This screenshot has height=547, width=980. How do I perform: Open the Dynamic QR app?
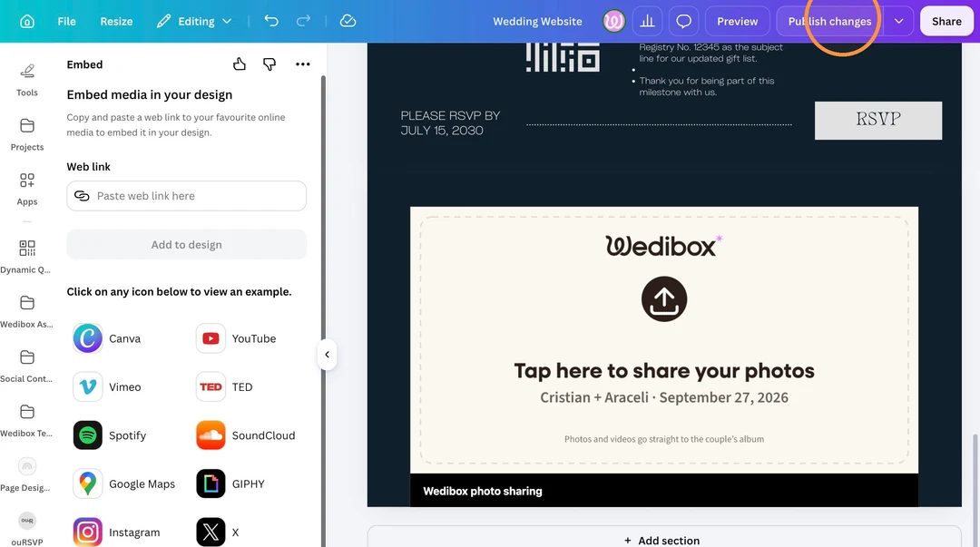[x=26, y=257]
